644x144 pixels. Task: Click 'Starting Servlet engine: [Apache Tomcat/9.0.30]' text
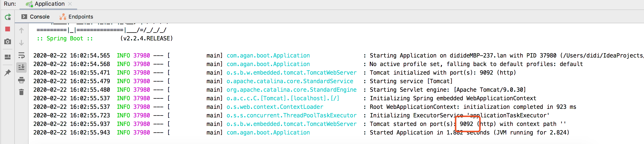pyautogui.click(x=448, y=90)
